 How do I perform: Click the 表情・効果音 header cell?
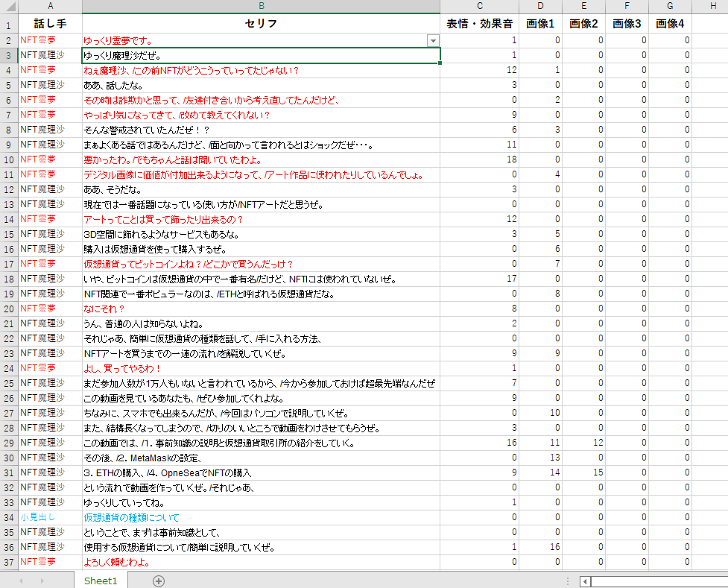pyautogui.click(x=480, y=23)
